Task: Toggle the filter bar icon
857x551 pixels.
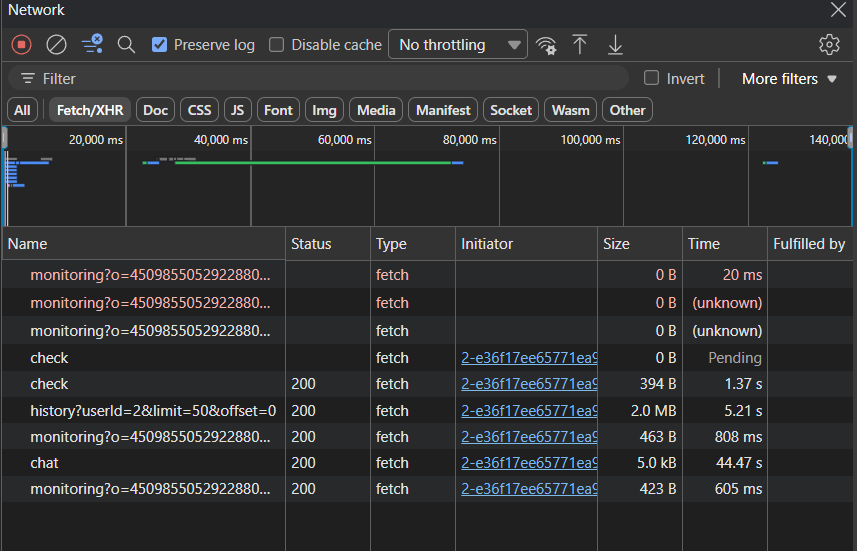Action: pyautogui.click(x=92, y=44)
